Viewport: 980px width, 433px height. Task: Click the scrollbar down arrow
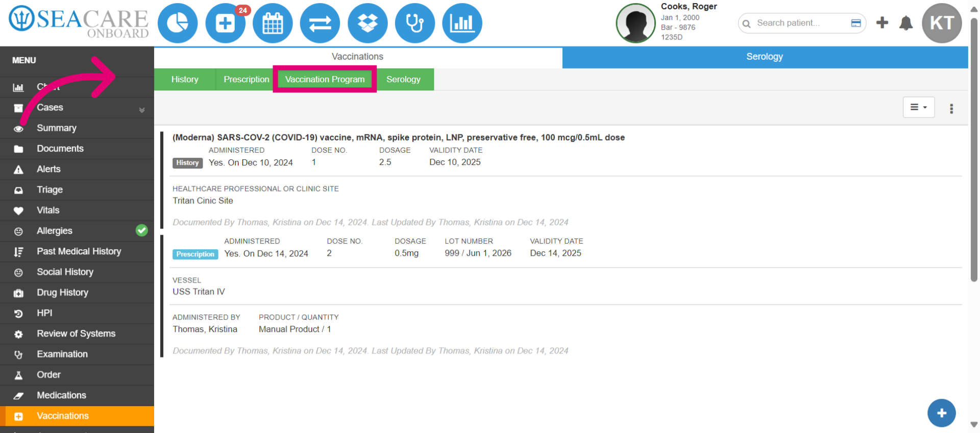(x=974, y=425)
